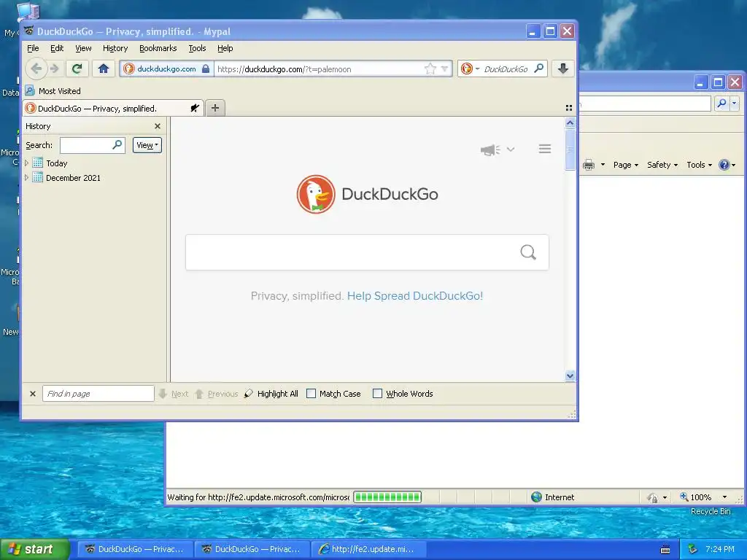Image resolution: width=747 pixels, height=560 pixels.
Task: Click the Find in page input field
Action: point(98,394)
